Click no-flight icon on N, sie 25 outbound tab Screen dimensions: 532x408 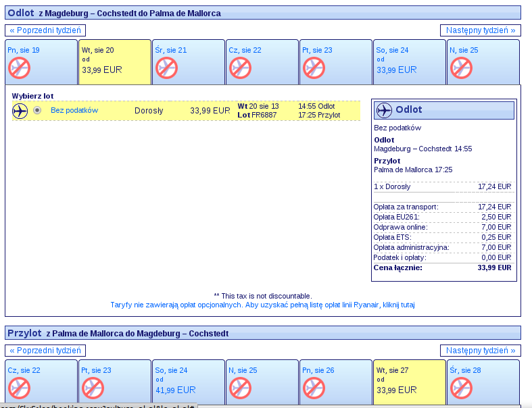point(461,68)
